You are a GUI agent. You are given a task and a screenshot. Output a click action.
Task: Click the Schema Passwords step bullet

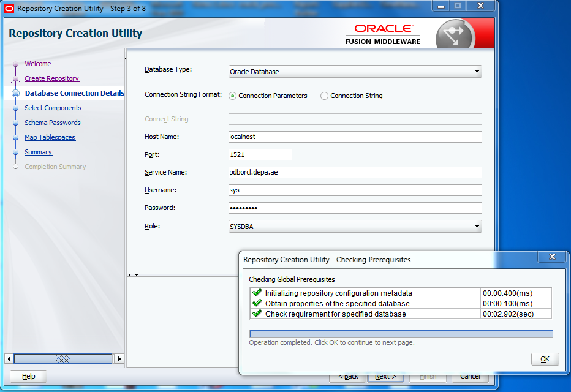coord(15,123)
